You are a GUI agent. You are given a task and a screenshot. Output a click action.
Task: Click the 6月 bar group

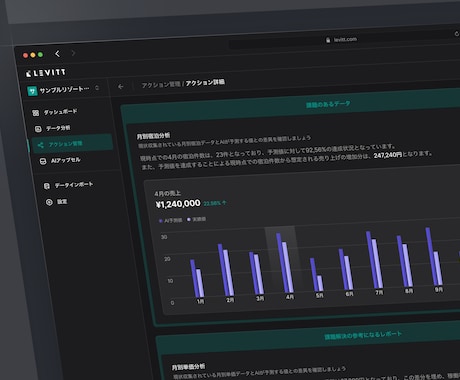[346, 269]
